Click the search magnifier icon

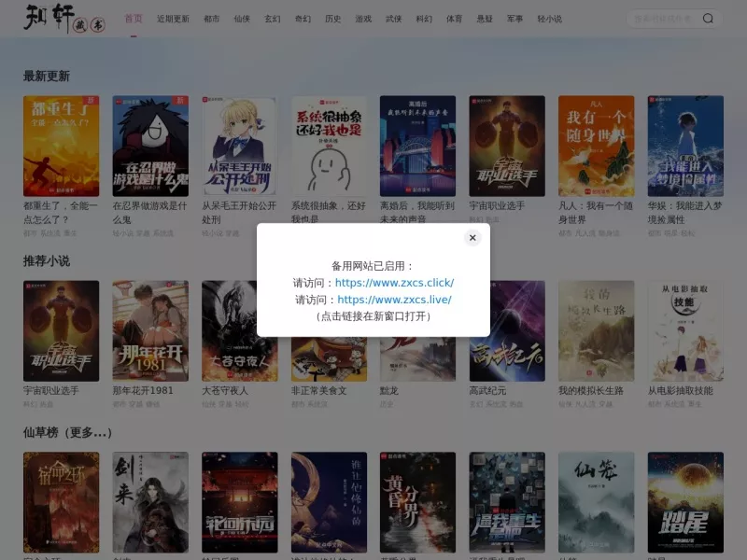708,19
